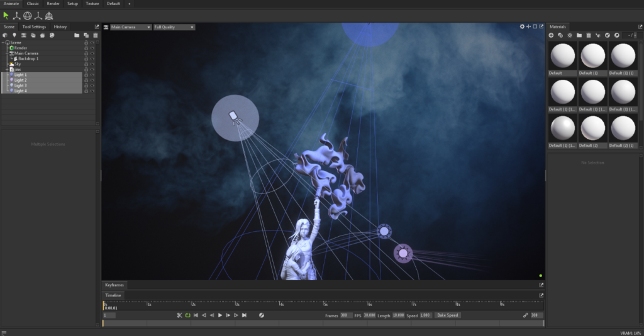This screenshot has height=336, width=644.
Task: Click the FPS value field
Action: (370, 315)
